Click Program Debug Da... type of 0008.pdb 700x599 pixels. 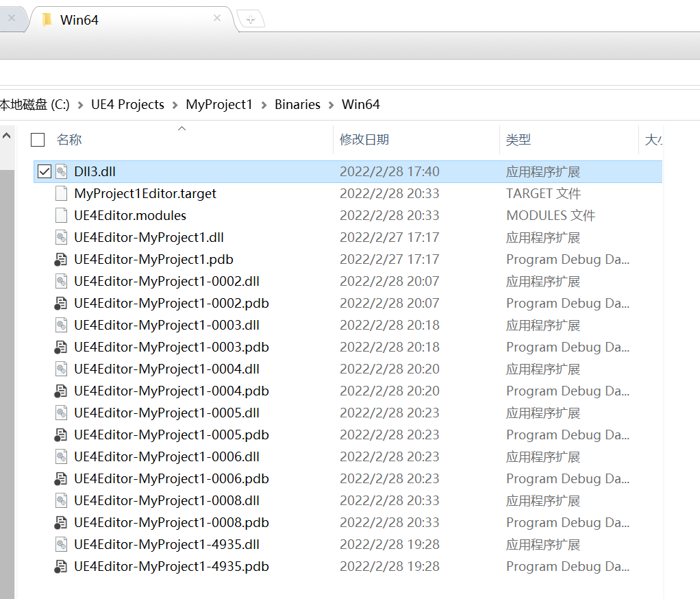(567, 522)
